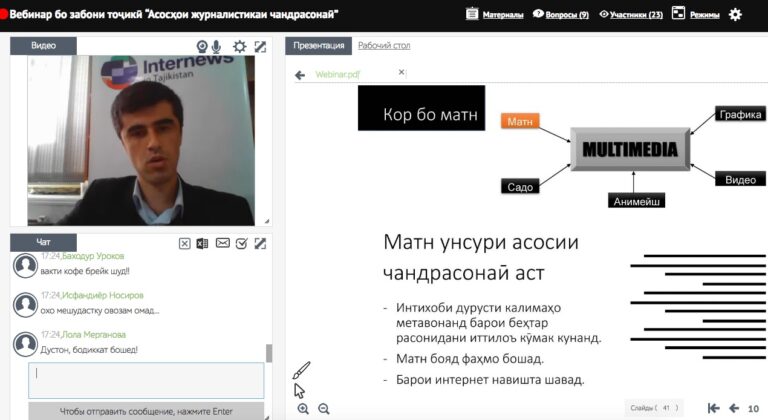Open the top bar settings gear
This screenshot has width=768, height=420.
[735, 15]
